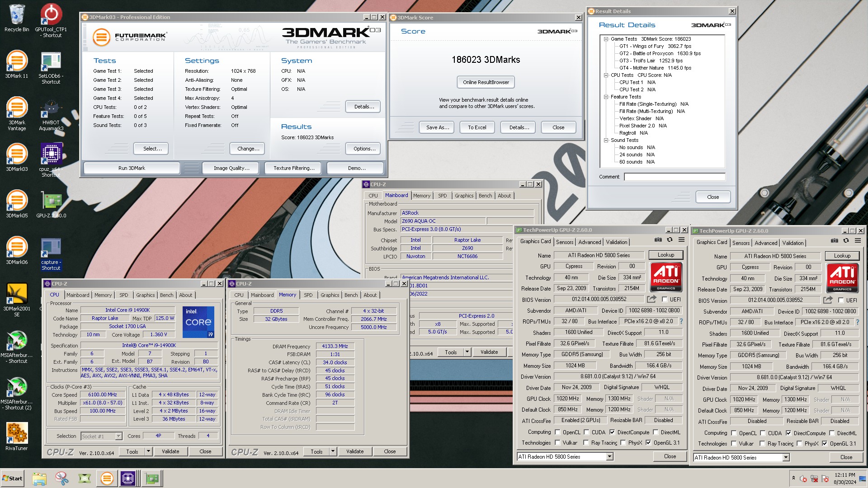868x488 pixels.
Task: Click the To Excel button
Action: (x=477, y=127)
